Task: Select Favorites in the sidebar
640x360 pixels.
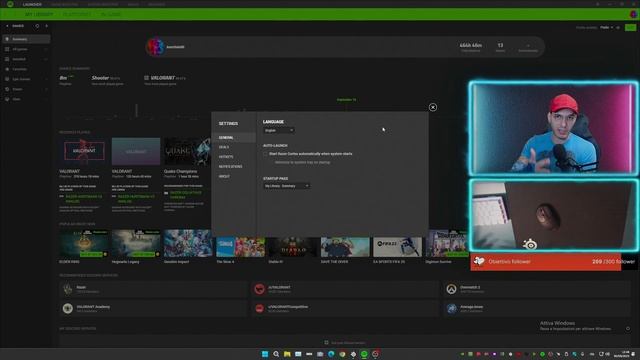Action: click(26, 69)
